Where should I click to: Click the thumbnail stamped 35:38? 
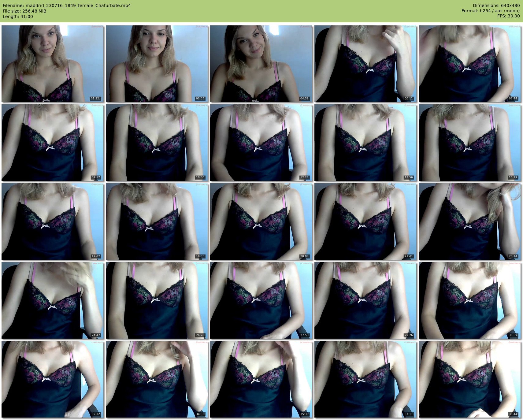pos(261,379)
